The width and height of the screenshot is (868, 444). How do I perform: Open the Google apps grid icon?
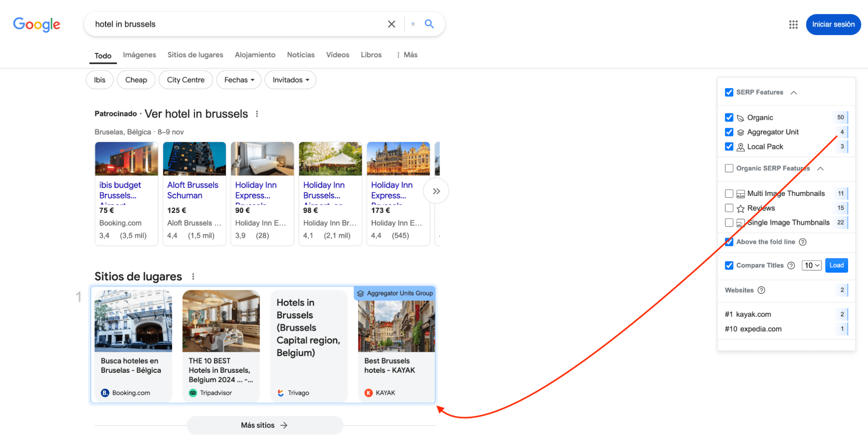click(793, 24)
